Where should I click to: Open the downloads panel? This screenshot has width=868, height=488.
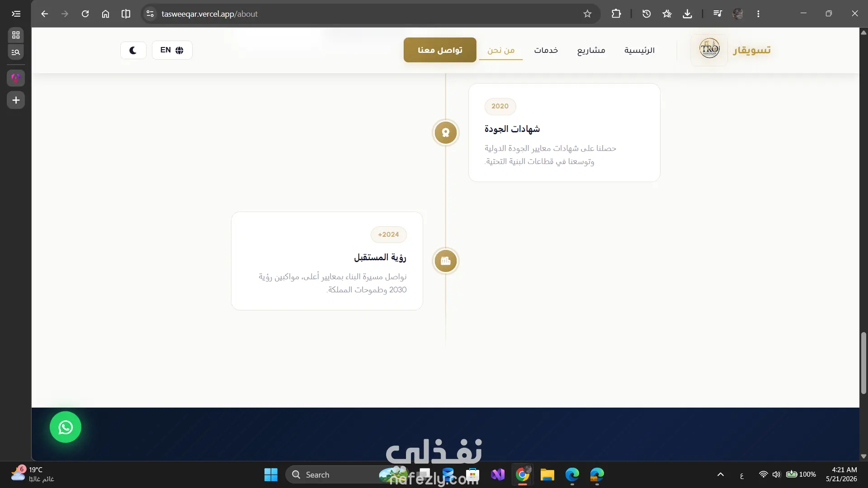point(687,14)
